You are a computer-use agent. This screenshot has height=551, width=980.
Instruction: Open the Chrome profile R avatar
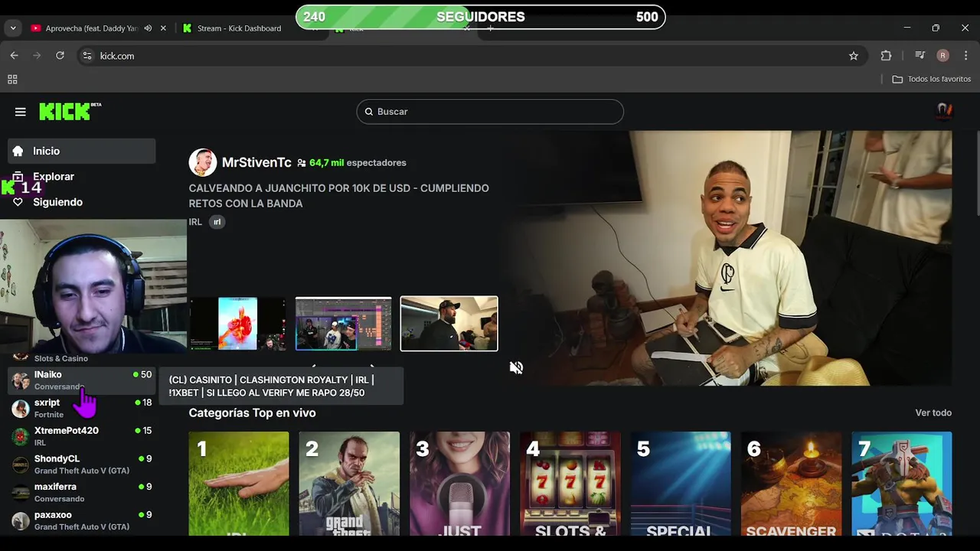point(942,56)
